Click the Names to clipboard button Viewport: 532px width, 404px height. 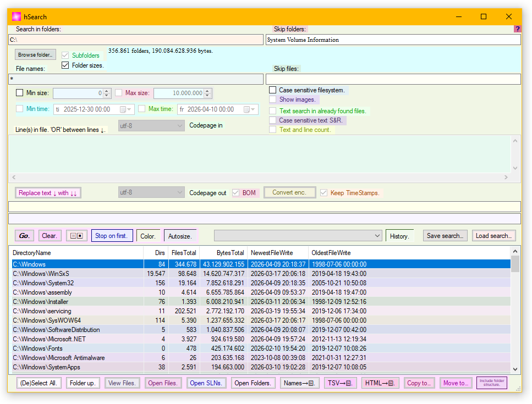coord(299,383)
